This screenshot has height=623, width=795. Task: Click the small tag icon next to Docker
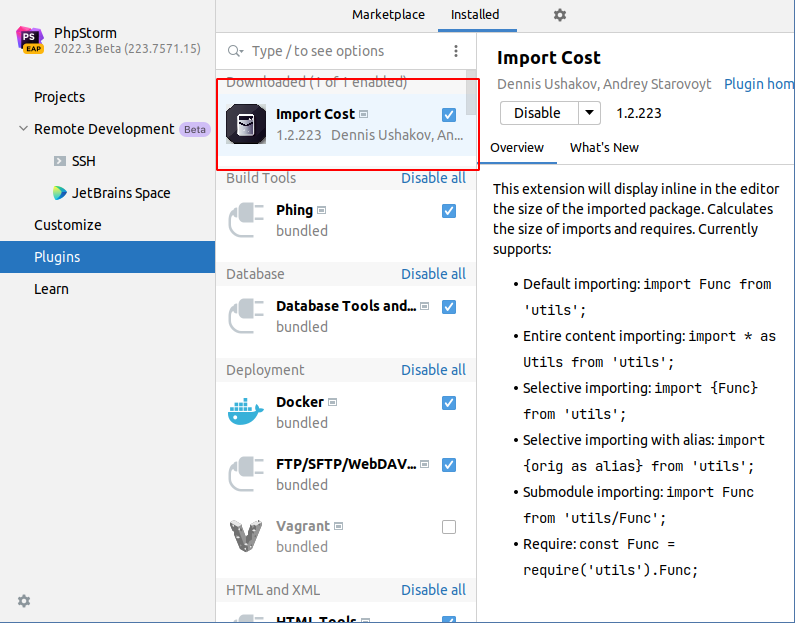tap(333, 402)
